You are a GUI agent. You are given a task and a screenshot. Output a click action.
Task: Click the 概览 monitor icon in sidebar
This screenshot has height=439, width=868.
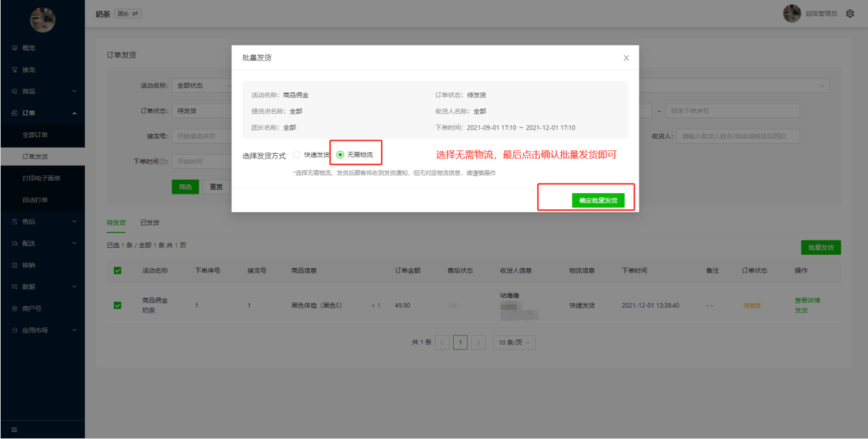pyautogui.click(x=15, y=48)
